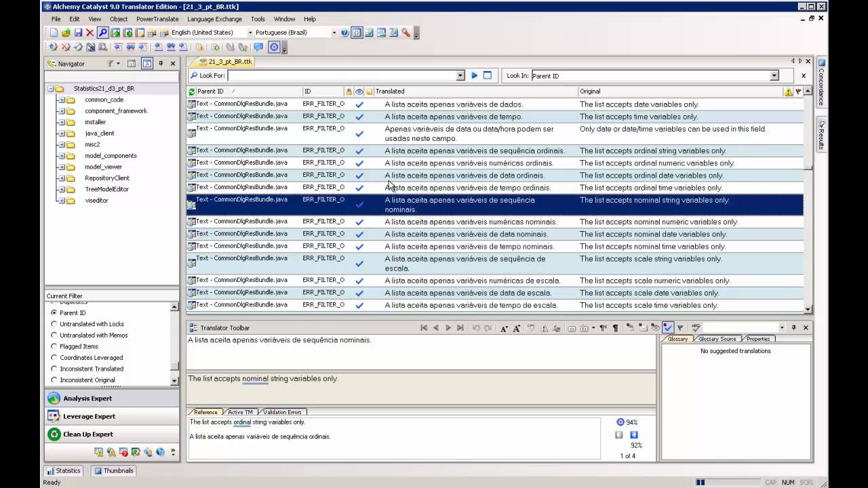This screenshot has height=488, width=868.
Task: Click the string list vertical scrollbar down arrow
Action: (x=808, y=310)
